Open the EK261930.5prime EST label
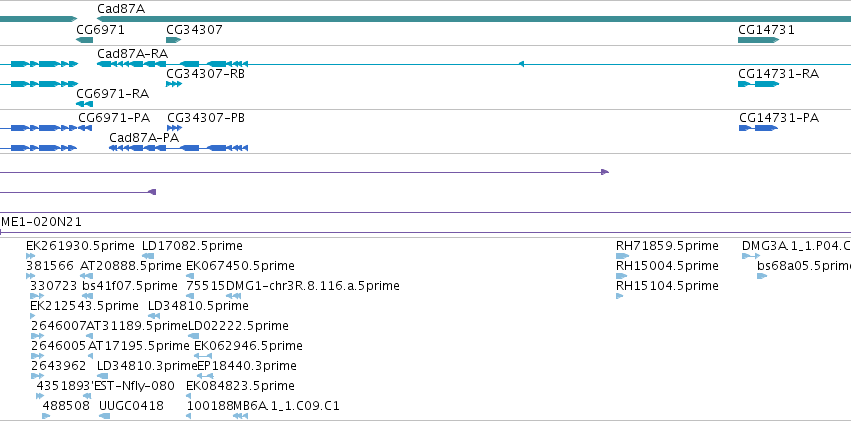This screenshot has width=851, height=421. pyautogui.click(x=80, y=246)
